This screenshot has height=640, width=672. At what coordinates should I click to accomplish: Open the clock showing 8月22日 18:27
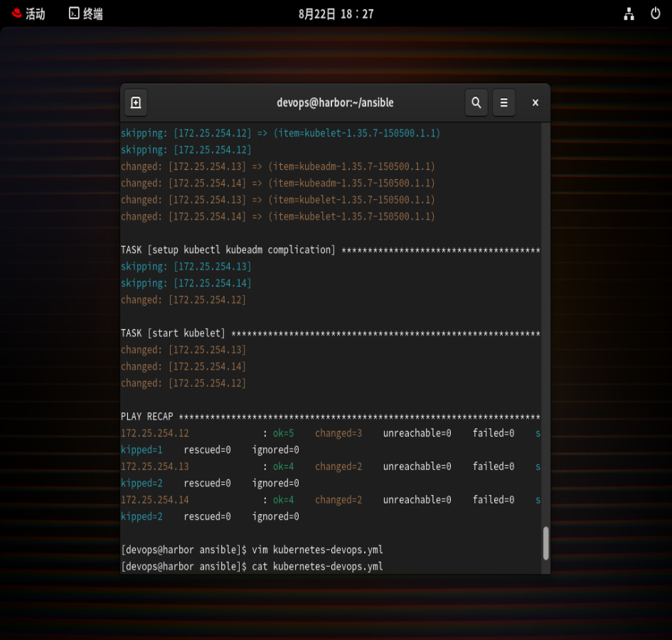tap(336, 14)
